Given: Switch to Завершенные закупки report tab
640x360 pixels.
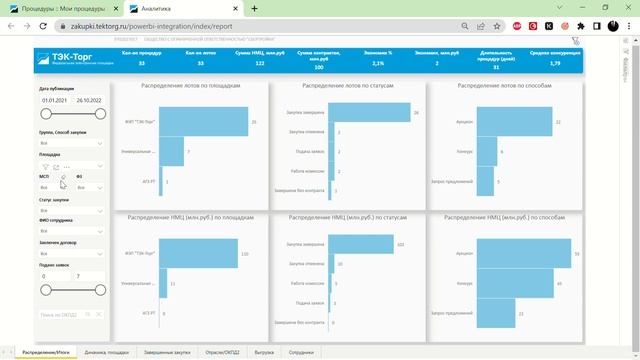Looking at the screenshot, I should [x=167, y=352].
